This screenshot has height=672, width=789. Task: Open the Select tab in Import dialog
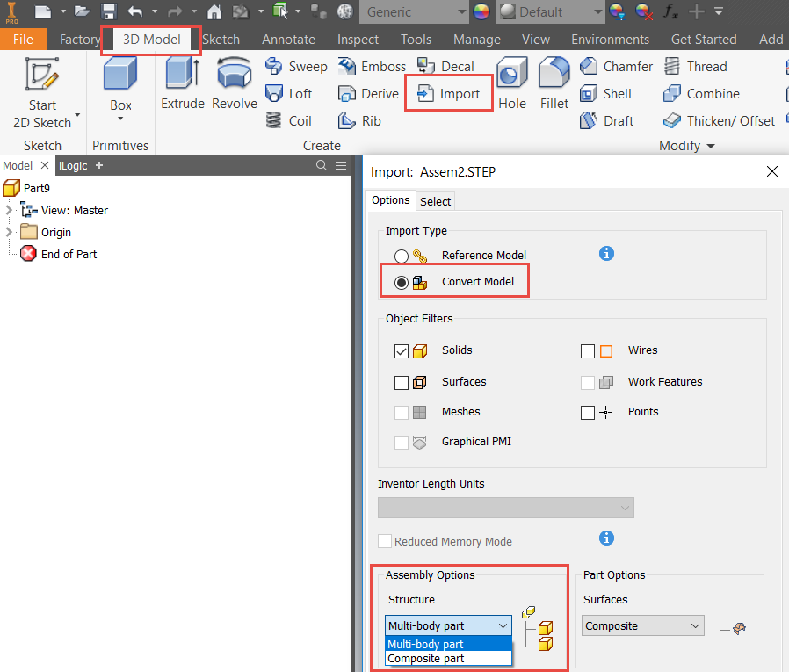pos(435,201)
